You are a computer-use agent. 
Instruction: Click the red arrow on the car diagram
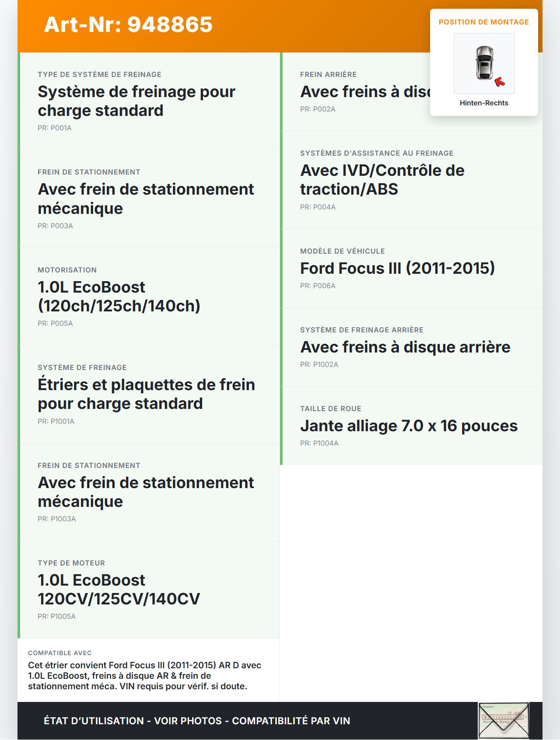pyautogui.click(x=499, y=82)
